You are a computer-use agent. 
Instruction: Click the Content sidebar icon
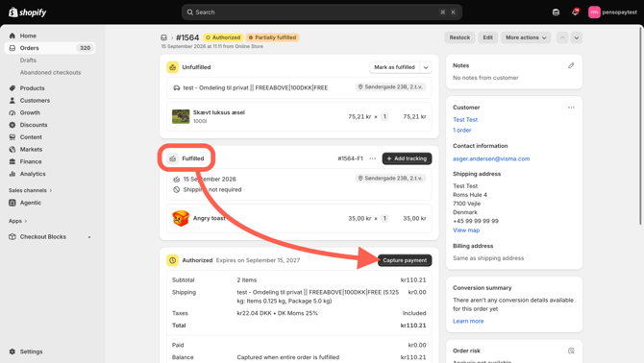tap(12, 137)
